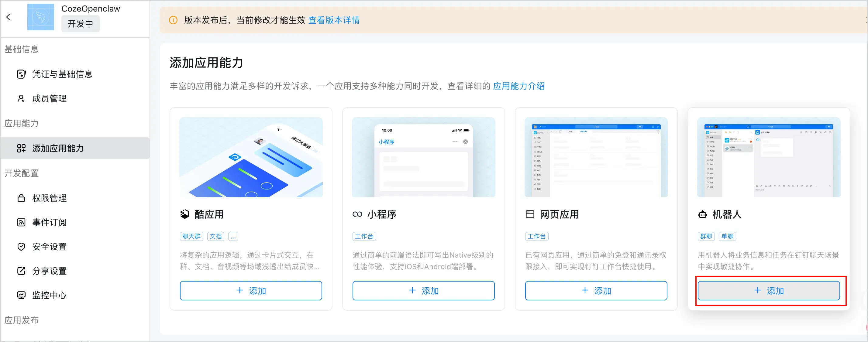
Task: Click the 安全设置 shield icon
Action: (x=21, y=246)
